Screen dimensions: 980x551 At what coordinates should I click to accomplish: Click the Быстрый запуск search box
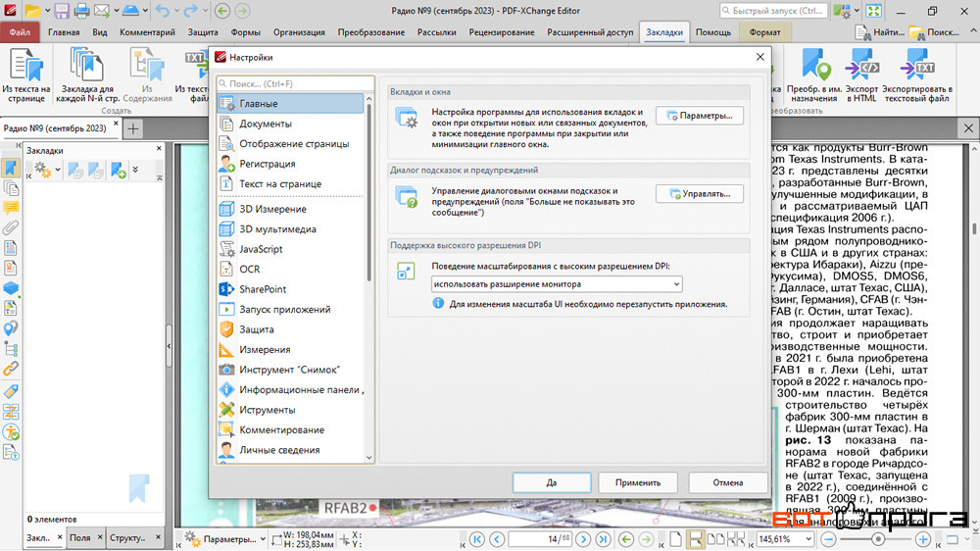[x=774, y=11]
